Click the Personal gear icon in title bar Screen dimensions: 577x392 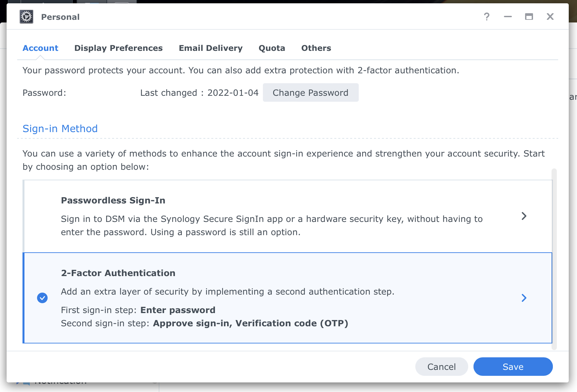click(26, 17)
